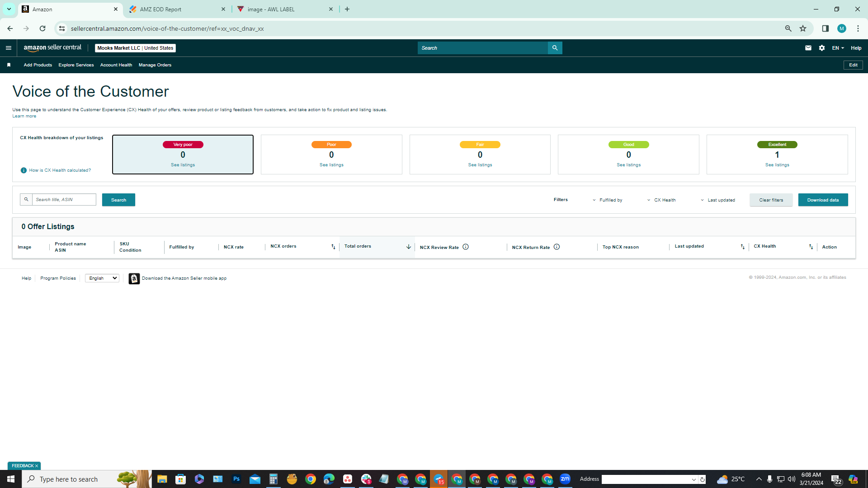Open the messages envelope icon

(x=808, y=48)
